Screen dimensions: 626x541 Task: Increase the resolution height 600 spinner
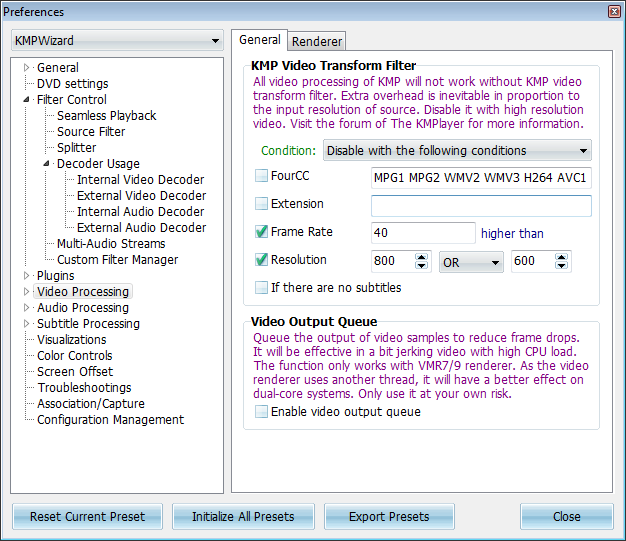click(562, 257)
